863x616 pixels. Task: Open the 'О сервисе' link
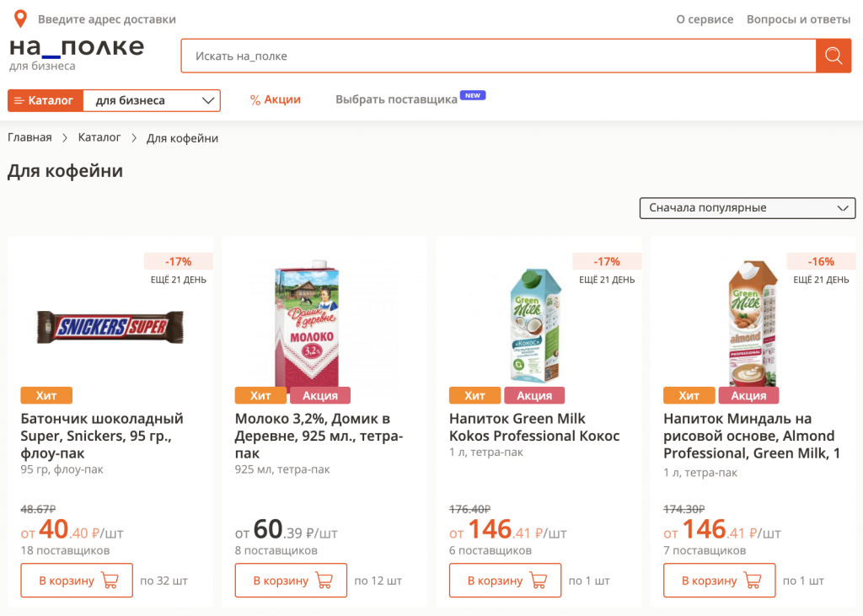tap(705, 19)
